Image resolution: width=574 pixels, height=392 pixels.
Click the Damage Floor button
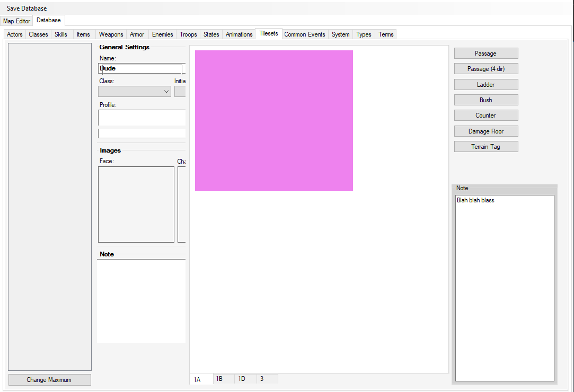(486, 131)
